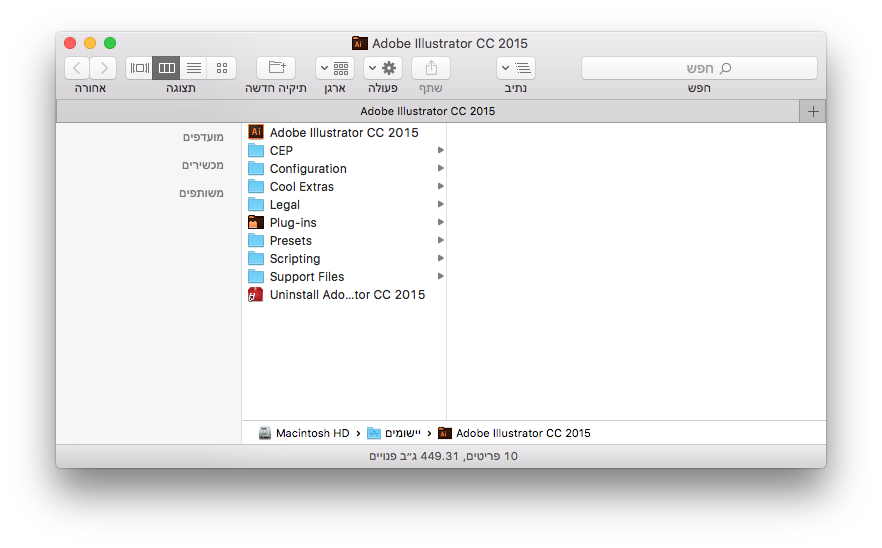Select the Adobe Illustrator CC 2015 app icon
The width and height of the screenshot is (882, 548).
click(256, 132)
